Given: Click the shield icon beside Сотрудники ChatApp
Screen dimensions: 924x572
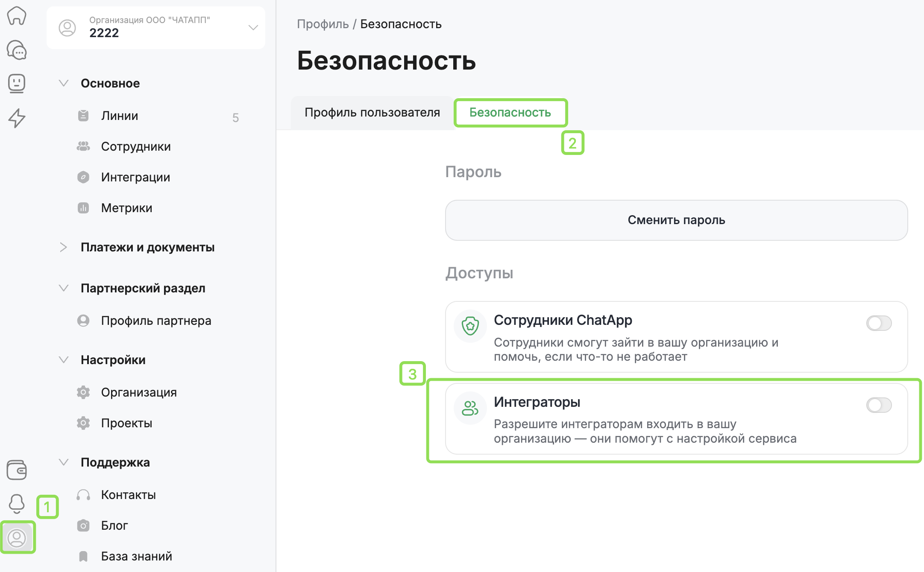Looking at the screenshot, I should tap(470, 326).
